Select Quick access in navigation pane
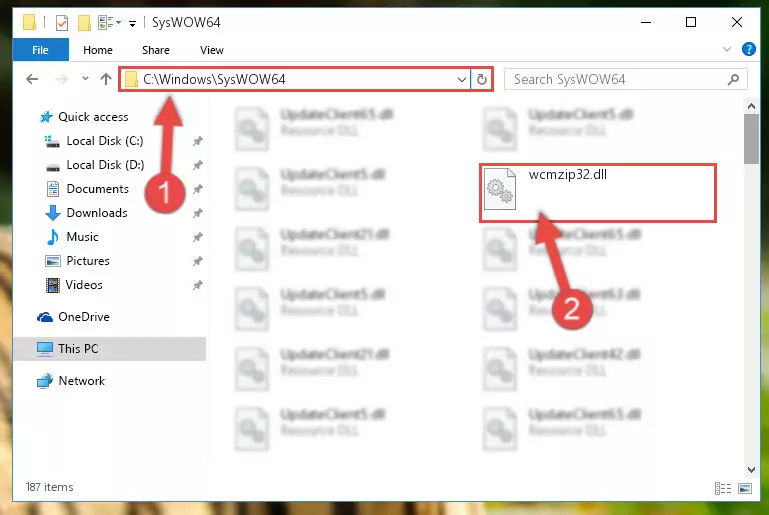Screen dimensions: 769x515 coord(93,117)
